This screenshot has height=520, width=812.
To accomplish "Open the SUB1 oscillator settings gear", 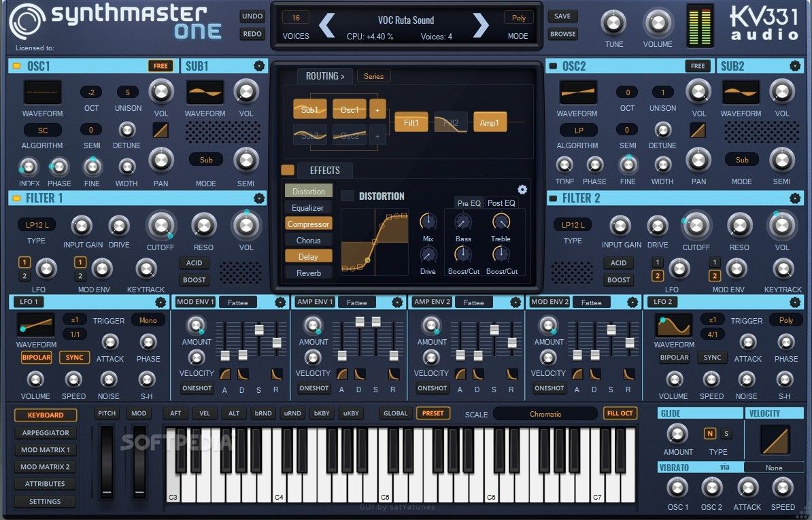I will [x=258, y=66].
